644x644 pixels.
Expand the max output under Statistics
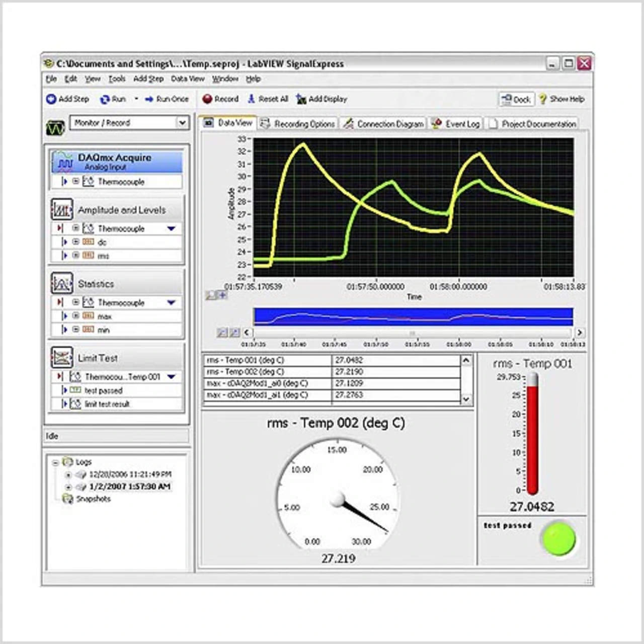[75, 315]
